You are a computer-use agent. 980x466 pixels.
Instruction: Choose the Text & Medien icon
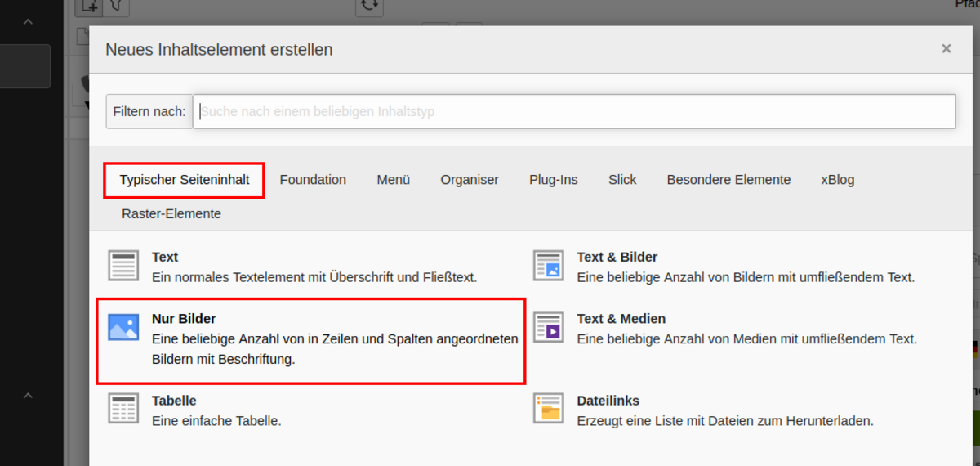(x=549, y=327)
